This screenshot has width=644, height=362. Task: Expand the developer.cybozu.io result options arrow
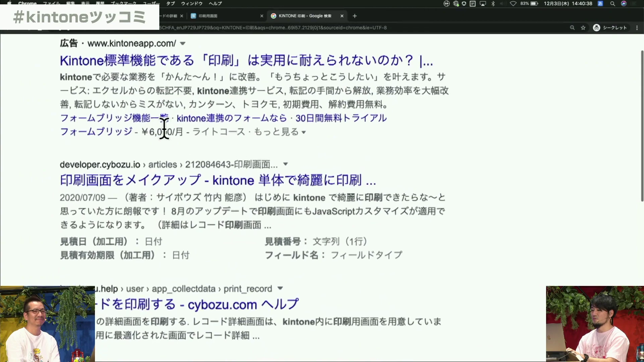click(x=285, y=164)
